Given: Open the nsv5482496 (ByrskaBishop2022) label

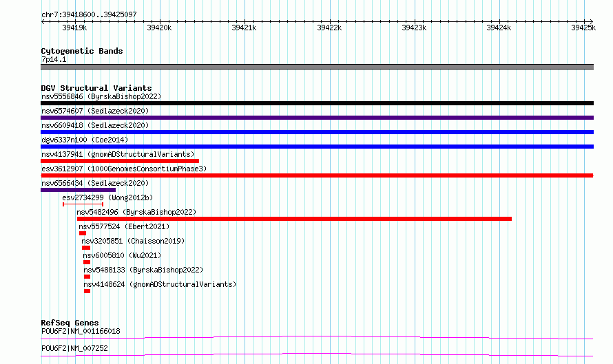Looking at the screenshot, I should pos(136,212).
